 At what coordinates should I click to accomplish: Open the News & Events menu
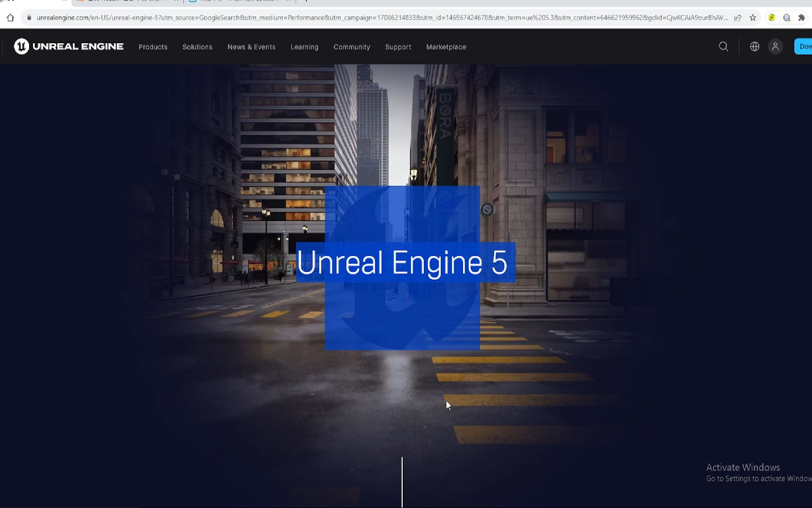(x=251, y=47)
